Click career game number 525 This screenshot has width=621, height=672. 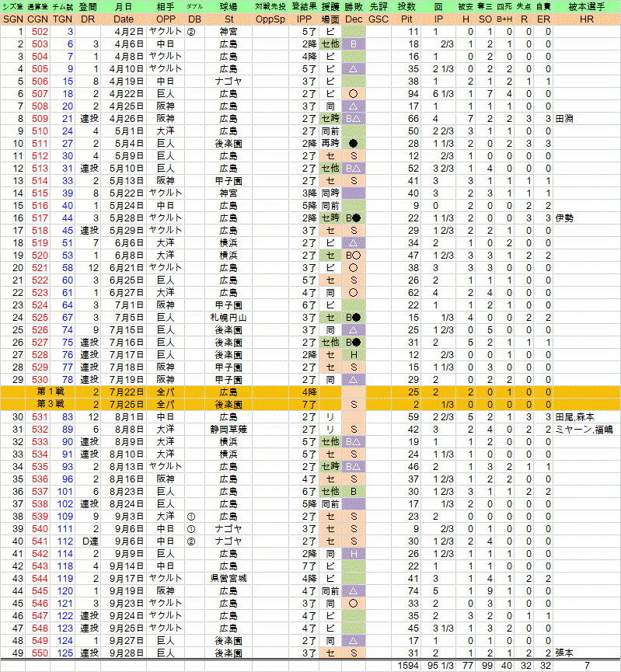point(40,318)
